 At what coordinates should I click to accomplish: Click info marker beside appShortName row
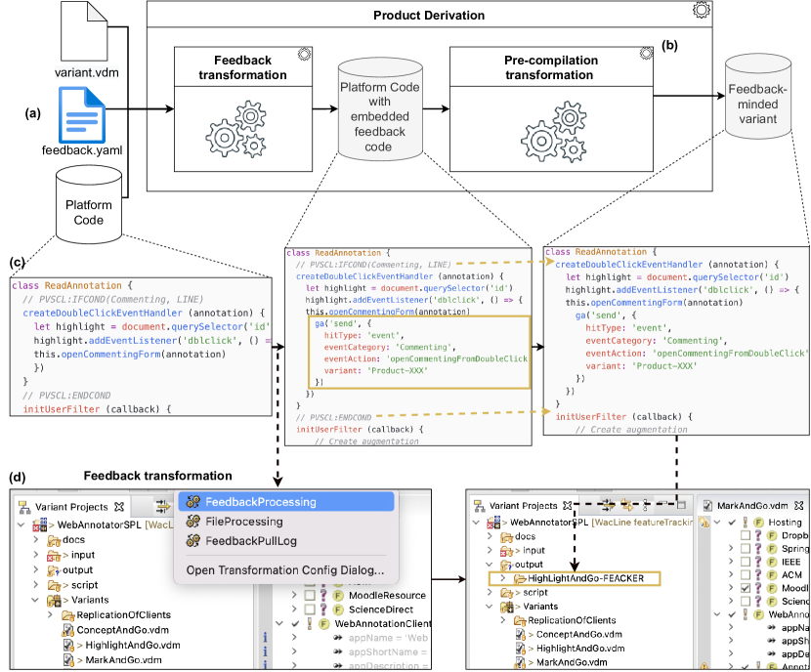point(266,651)
